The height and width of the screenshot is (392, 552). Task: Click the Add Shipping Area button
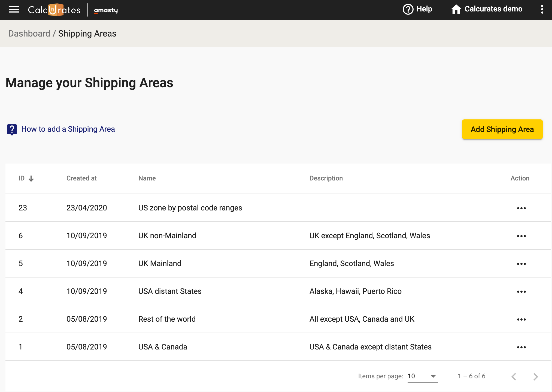pos(502,129)
